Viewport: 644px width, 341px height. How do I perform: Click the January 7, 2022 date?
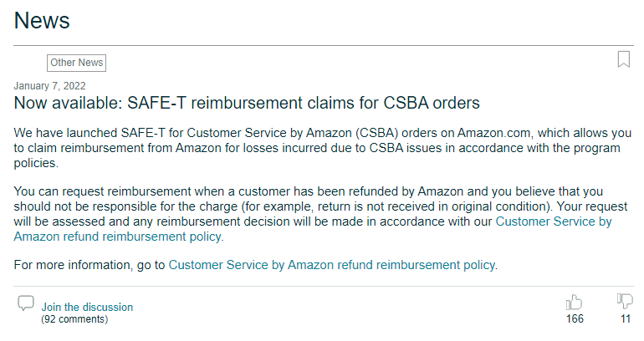(49, 85)
